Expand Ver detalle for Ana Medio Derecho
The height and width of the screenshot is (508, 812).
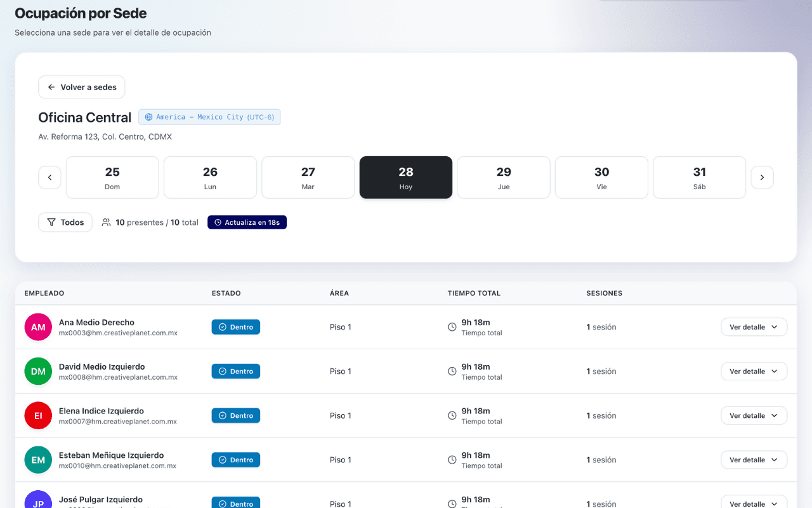click(754, 327)
